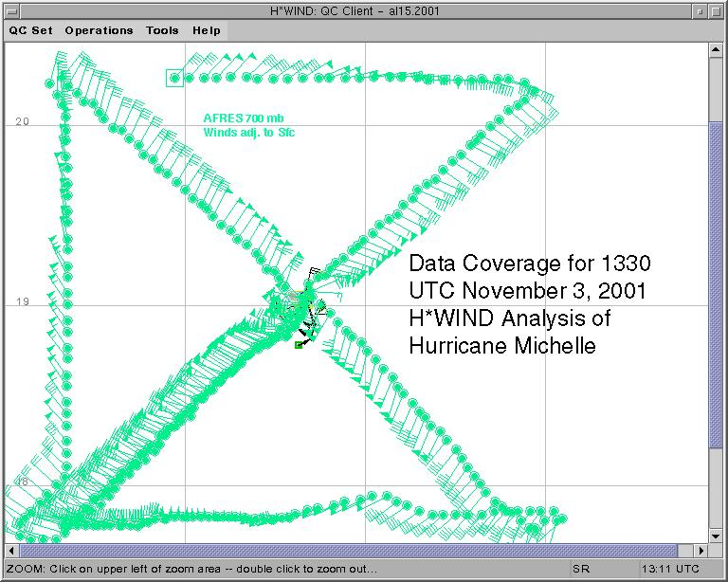Click the SR status bar indicator
728x582 pixels.
pyautogui.click(x=581, y=569)
